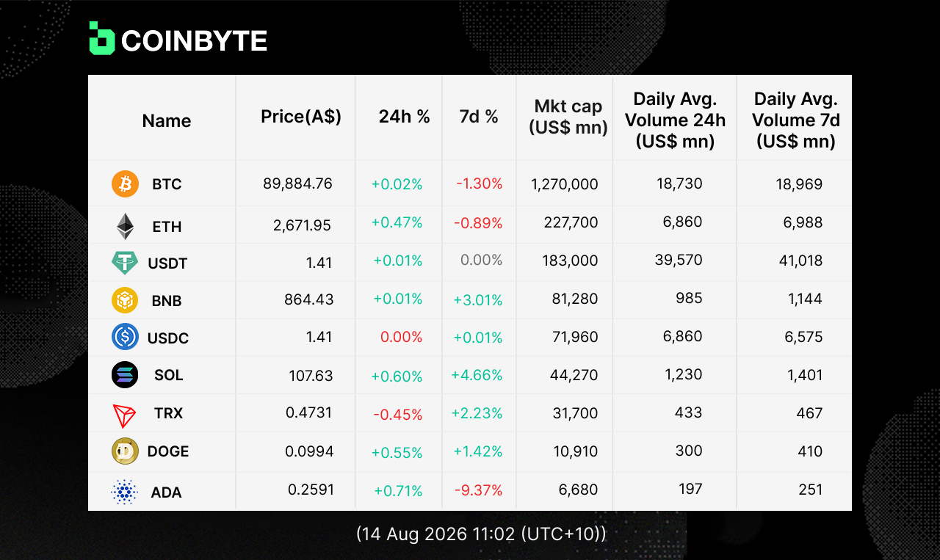
Task: Click the USDC coin icon
Action: [x=125, y=338]
